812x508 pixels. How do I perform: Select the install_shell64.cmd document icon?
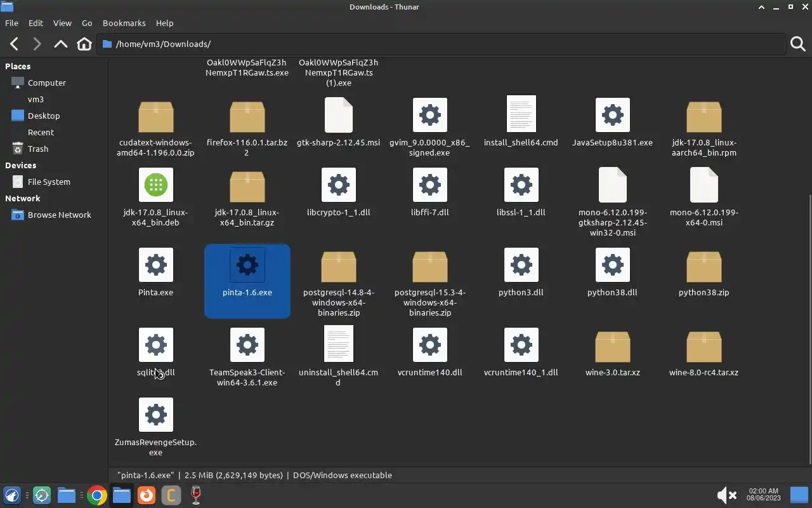(521, 114)
